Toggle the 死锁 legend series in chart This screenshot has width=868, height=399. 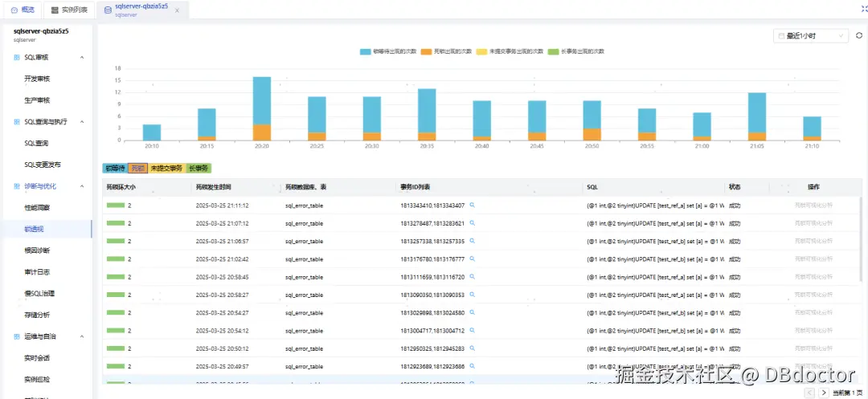tap(446, 51)
